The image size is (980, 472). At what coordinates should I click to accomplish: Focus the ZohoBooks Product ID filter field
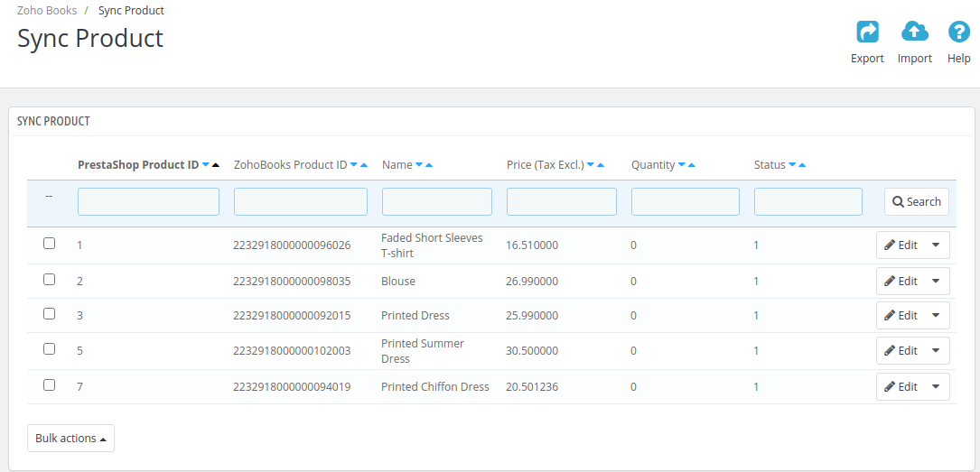click(x=301, y=201)
